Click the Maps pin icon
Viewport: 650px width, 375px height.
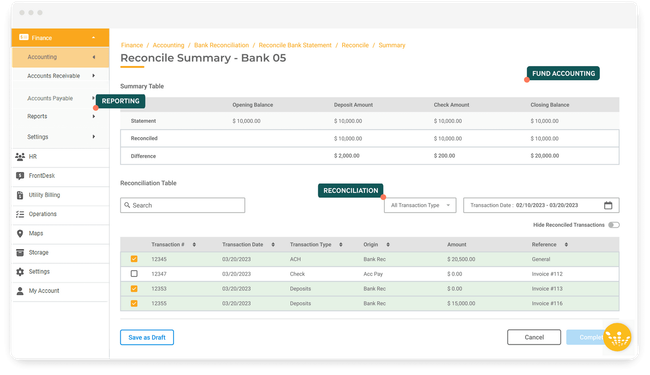point(20,233)
